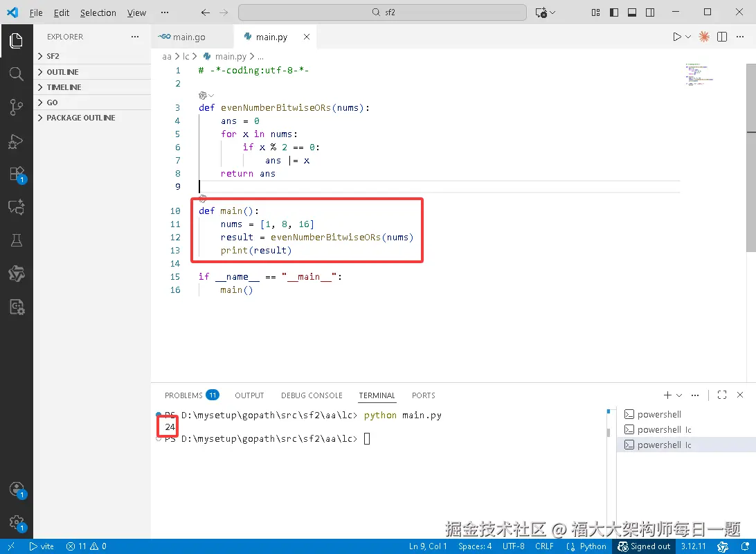Open the overflow menu ellipsis in menu bar
The height and width of the screenshot is (554, 756).
tap(165, 12)
